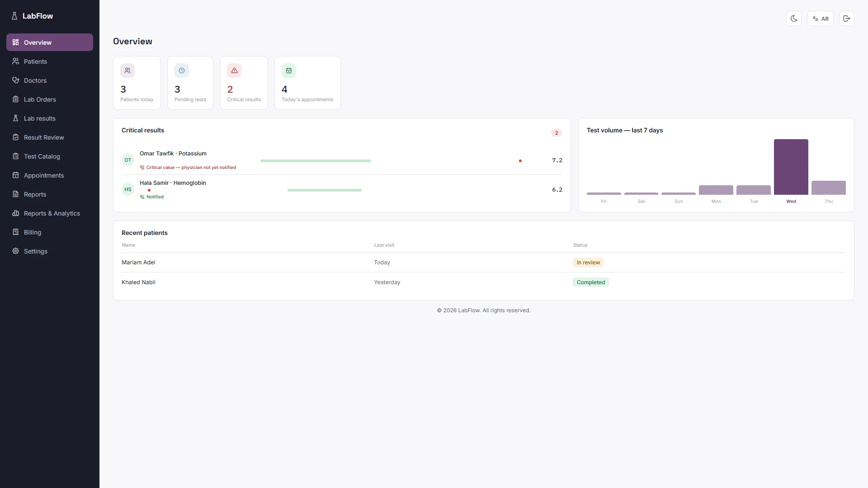Click the Patients people icon in sidebar
The image size is (868, 488).
(x=16, y=61)
